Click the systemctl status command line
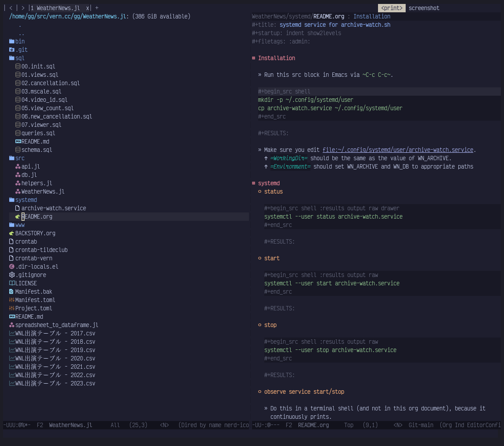 333,217
